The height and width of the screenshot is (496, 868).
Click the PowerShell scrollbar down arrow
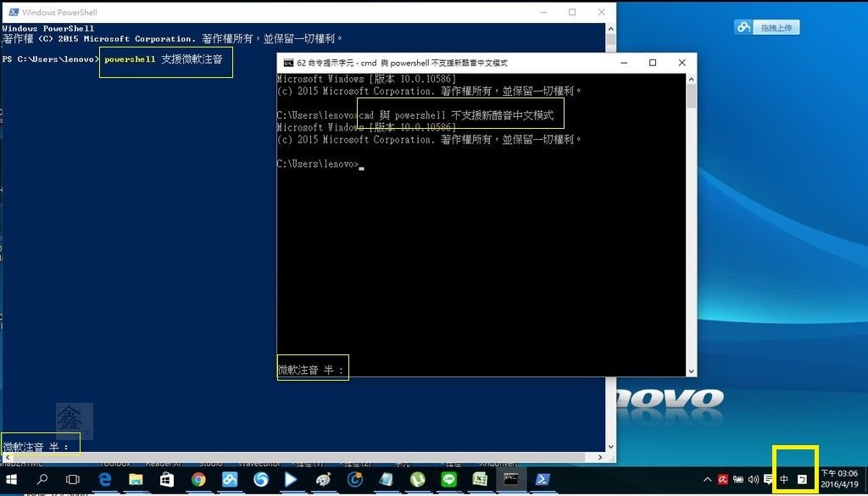pos(610,447)
